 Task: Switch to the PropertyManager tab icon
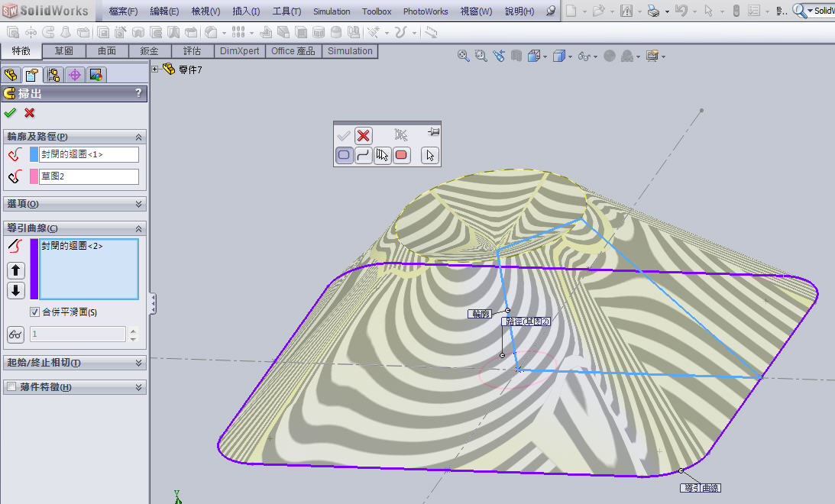pyautogui.click(x=32, y=75)
